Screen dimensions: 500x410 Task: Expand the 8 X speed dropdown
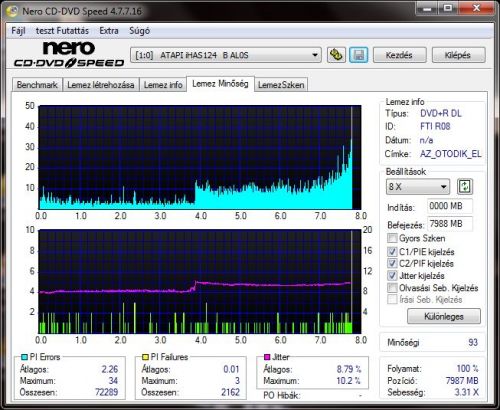pos(418,187)
